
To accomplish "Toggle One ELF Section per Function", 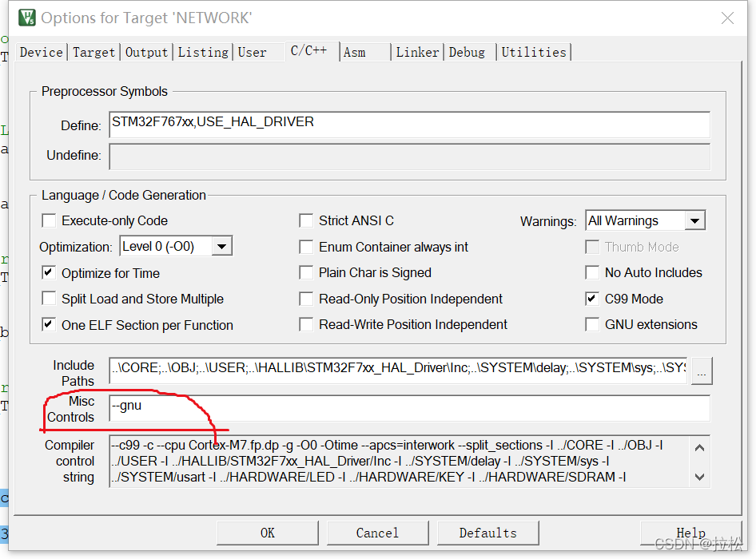I will pyautogui.click(x=50, y=325).
